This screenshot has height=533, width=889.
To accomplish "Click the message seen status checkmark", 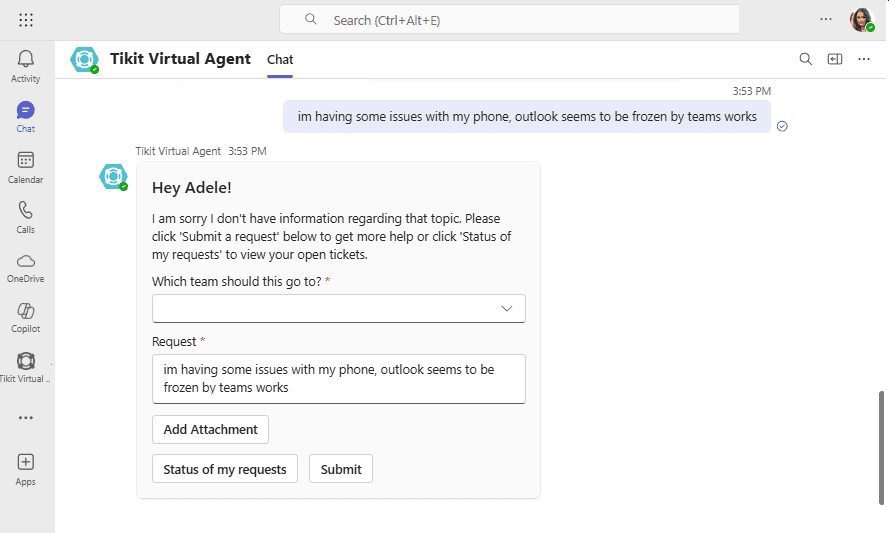I will pos(782,126).
